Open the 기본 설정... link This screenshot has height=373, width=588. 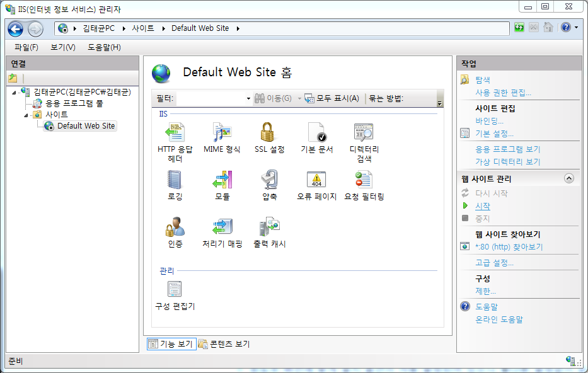pos(494,134)
